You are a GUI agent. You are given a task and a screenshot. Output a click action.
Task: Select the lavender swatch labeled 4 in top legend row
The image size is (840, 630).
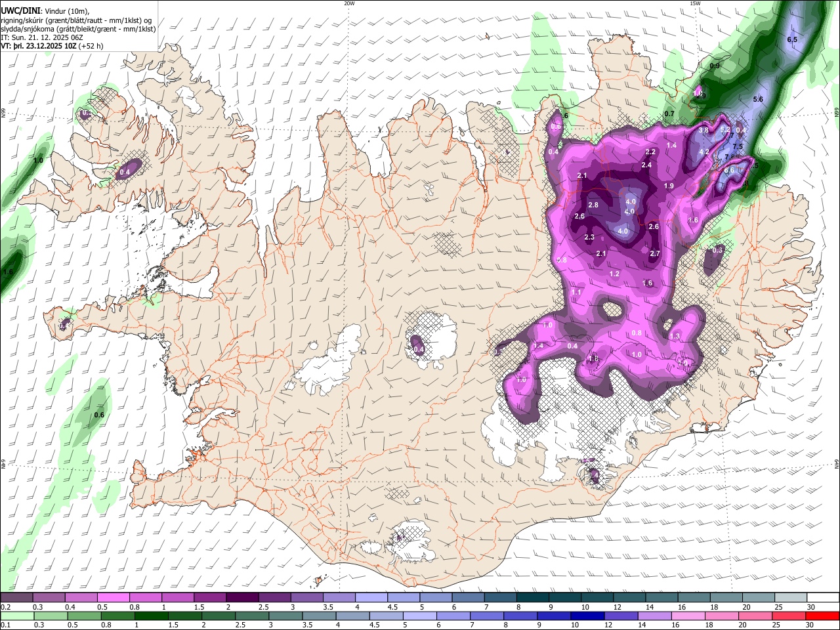[371, 598]
